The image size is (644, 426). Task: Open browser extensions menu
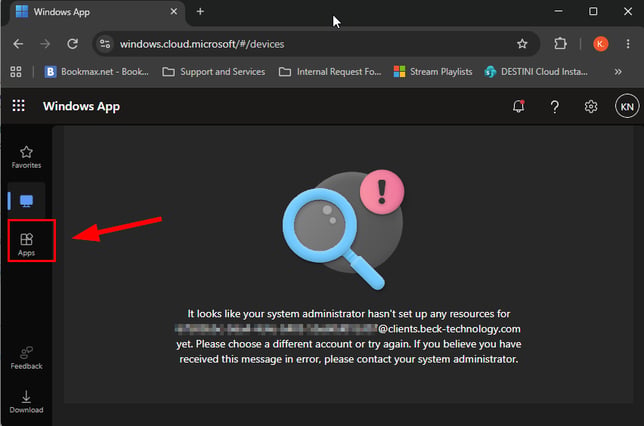pyautogui.click(x=560, y=44)
